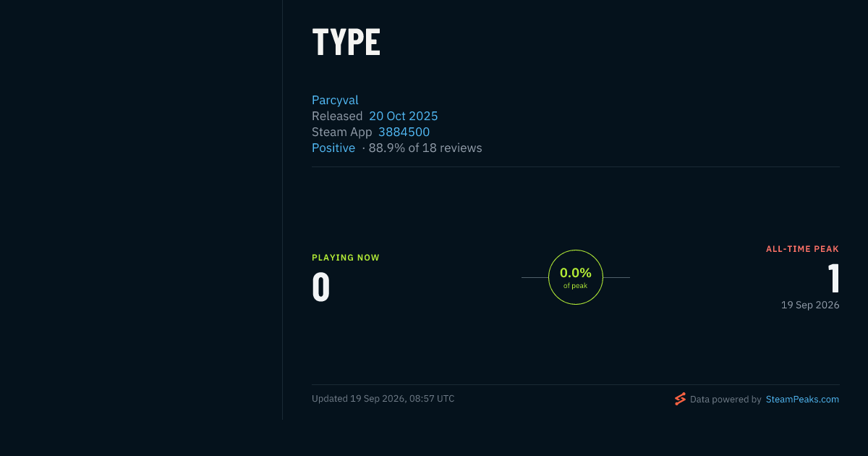Click the TYPE game title

point(346,43)
